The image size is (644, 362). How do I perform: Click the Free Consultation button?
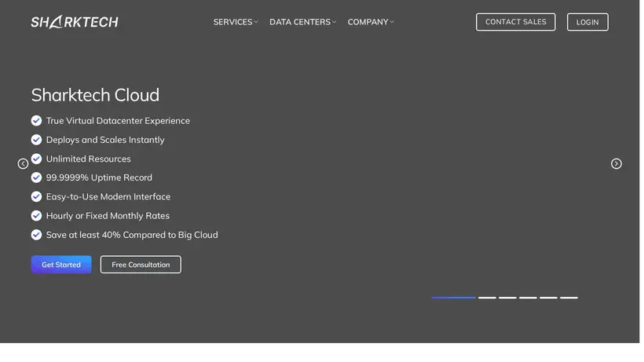click(x=141, y=265)
